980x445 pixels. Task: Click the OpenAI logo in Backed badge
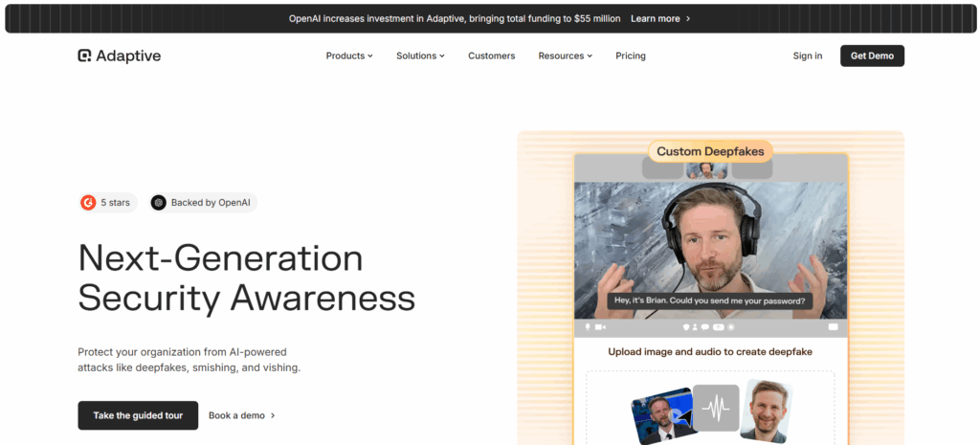159,203
